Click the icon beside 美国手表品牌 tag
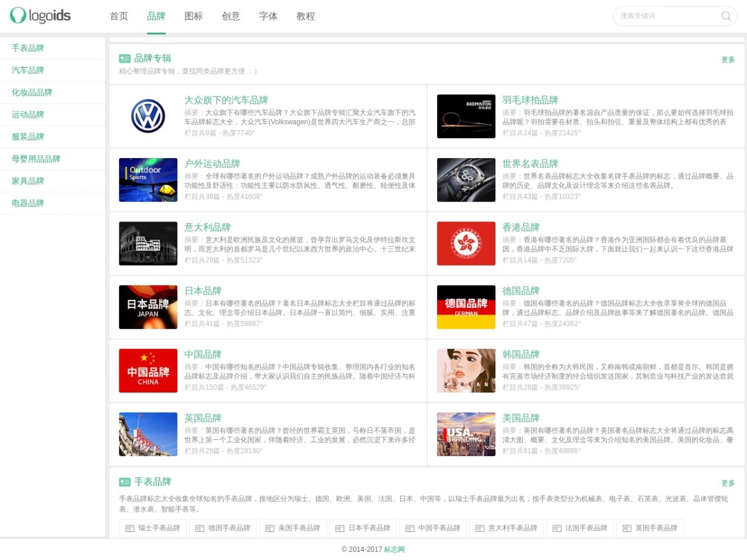The height and width of the screenshot is (560, 747). point(270,528)
